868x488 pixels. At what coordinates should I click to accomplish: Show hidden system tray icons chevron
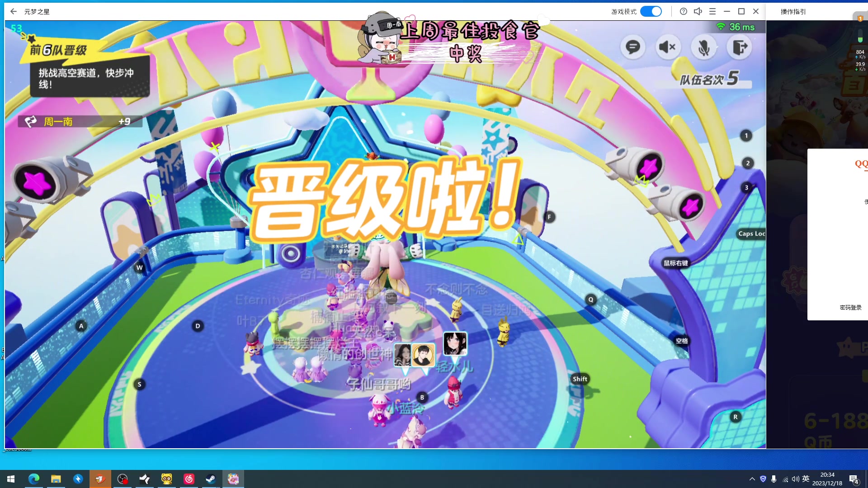(752, 479)
